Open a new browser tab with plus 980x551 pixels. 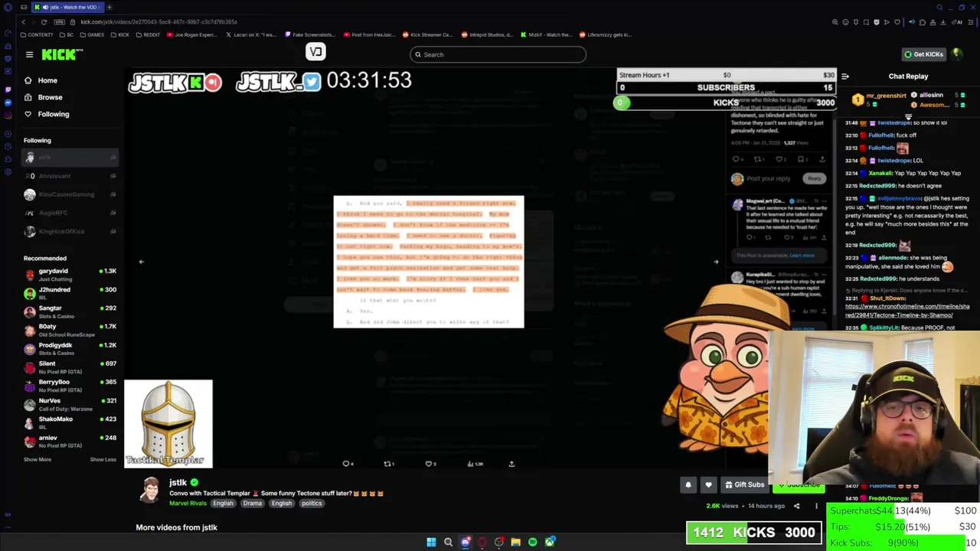point(109,7)
